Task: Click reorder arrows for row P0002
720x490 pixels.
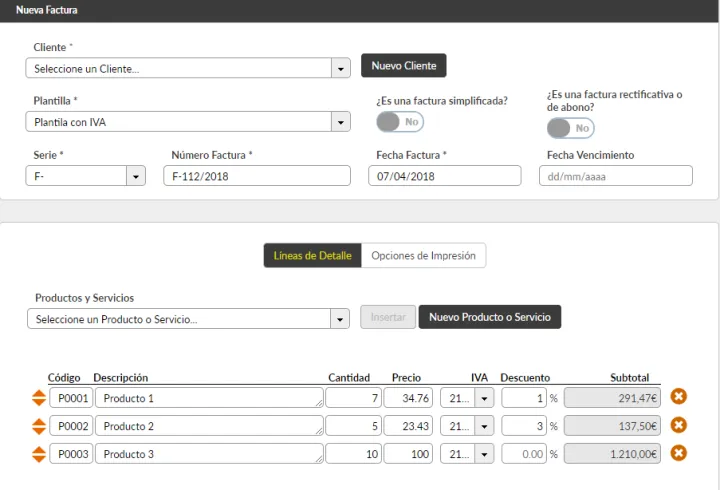Action: point(39,426)
